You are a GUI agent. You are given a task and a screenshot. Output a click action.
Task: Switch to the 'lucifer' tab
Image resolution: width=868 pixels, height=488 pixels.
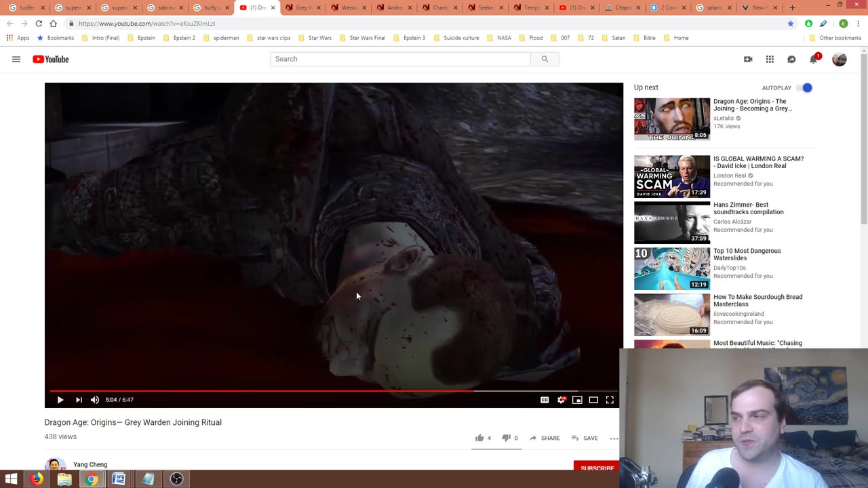pos(27,7)
